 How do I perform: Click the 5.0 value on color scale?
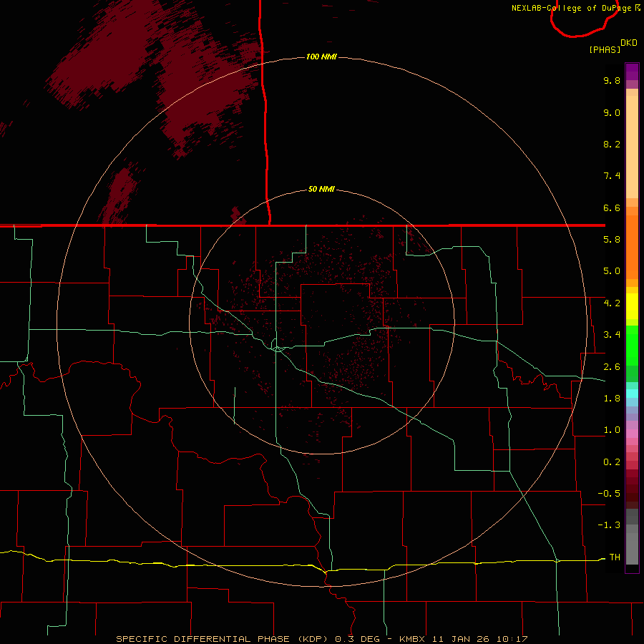tap(612, 271)
